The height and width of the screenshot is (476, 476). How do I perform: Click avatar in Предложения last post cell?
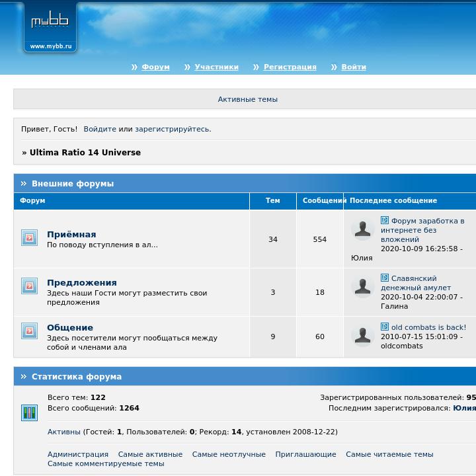pos(362,287)
